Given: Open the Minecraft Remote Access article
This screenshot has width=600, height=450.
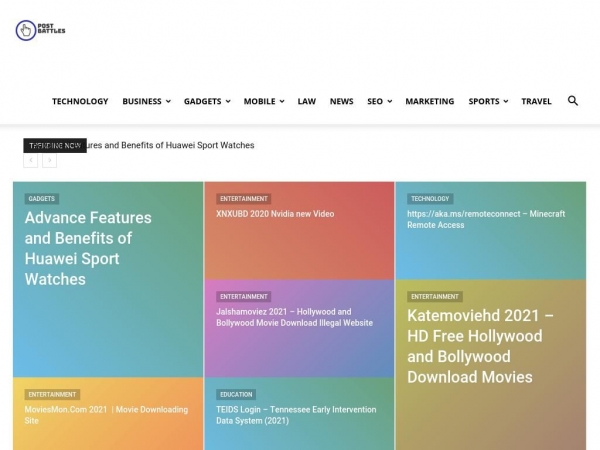Looking at the screenshot, I should [x=486, y=219].
